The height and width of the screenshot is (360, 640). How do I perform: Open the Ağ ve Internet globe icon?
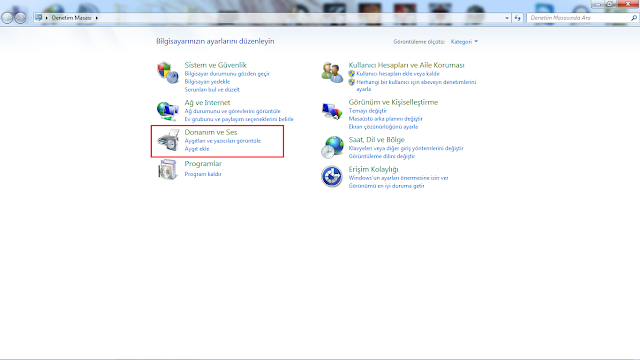168,111
